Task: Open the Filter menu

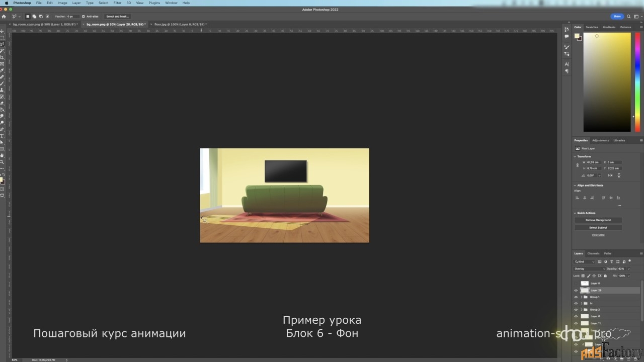Action: [117, 3]
